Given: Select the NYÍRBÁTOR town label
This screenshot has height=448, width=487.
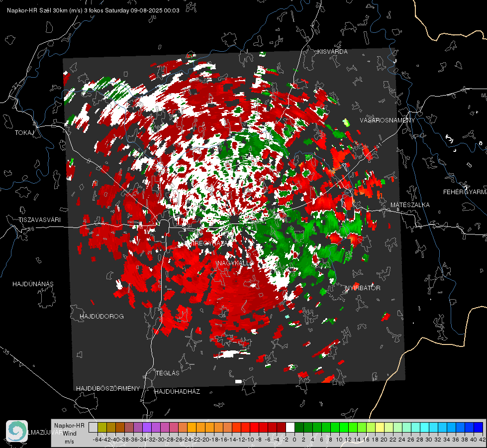Looking at the screenshot, I should click(x=363, y=288).
